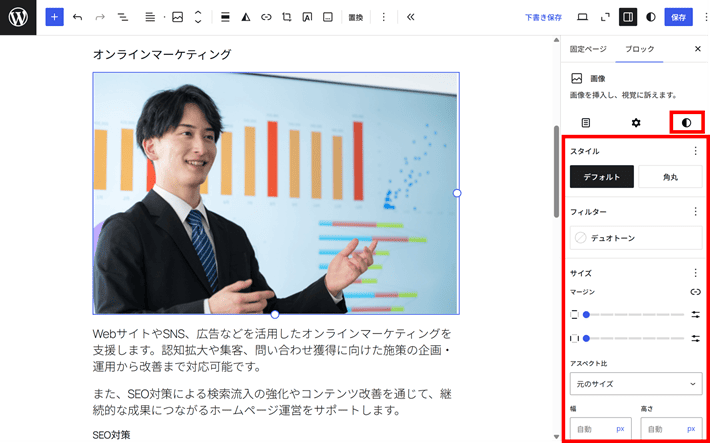Viewport: 710px width, 443px height.
Task: Click the 置換 replace button
Action: 356,18
